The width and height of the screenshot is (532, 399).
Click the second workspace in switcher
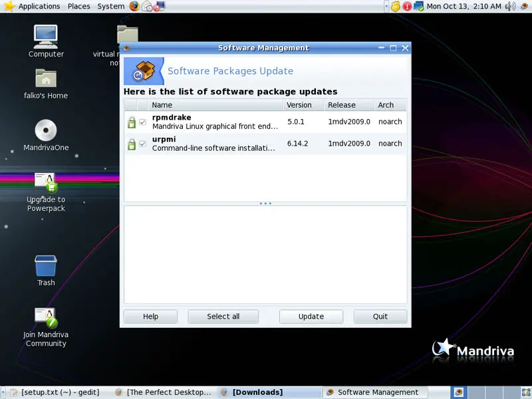476,392
